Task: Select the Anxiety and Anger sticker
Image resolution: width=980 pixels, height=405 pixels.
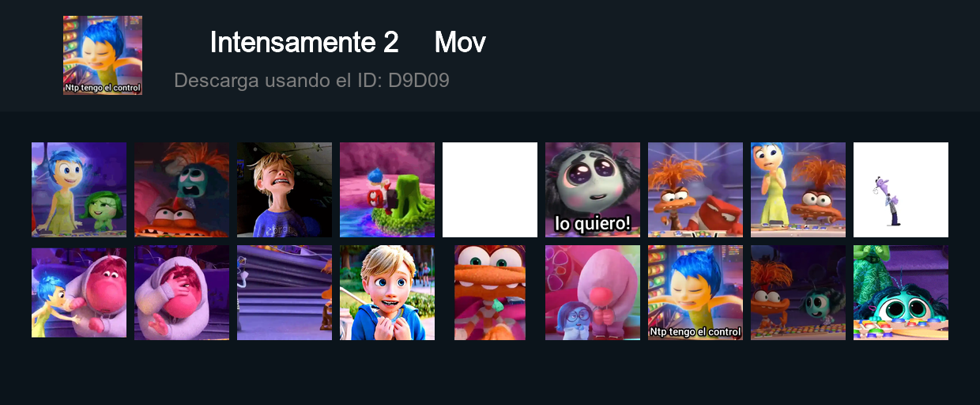Action: [x=695, y=190]
